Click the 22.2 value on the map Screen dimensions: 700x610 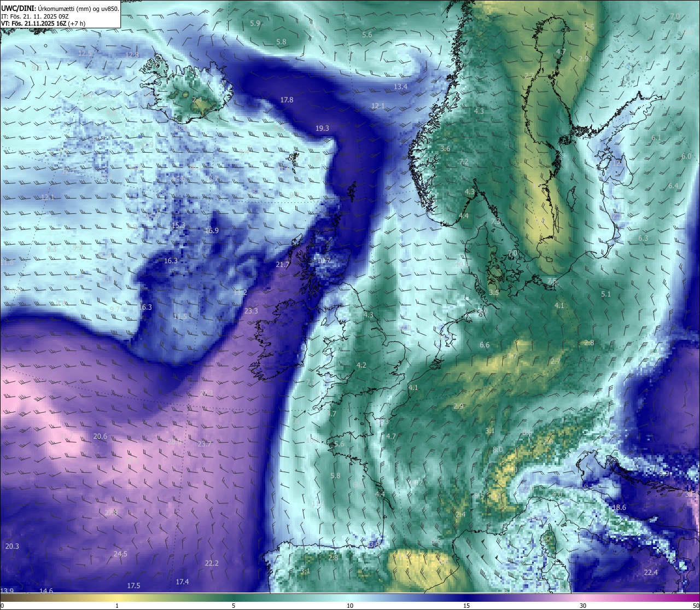click(212, 563)
